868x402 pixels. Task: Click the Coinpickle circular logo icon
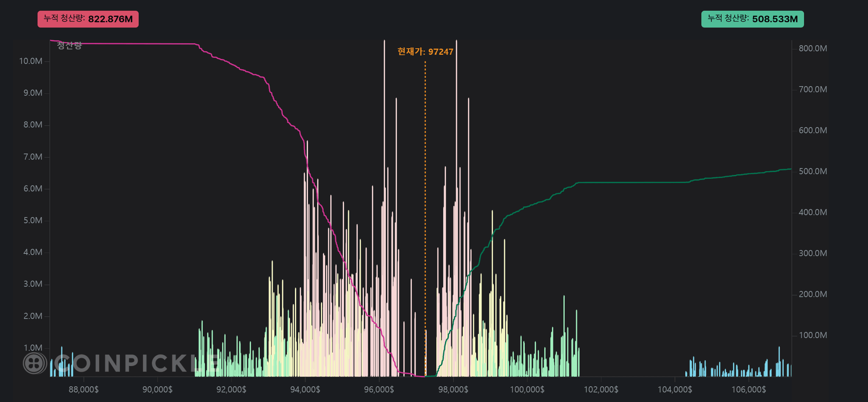(x=35, y=363)
